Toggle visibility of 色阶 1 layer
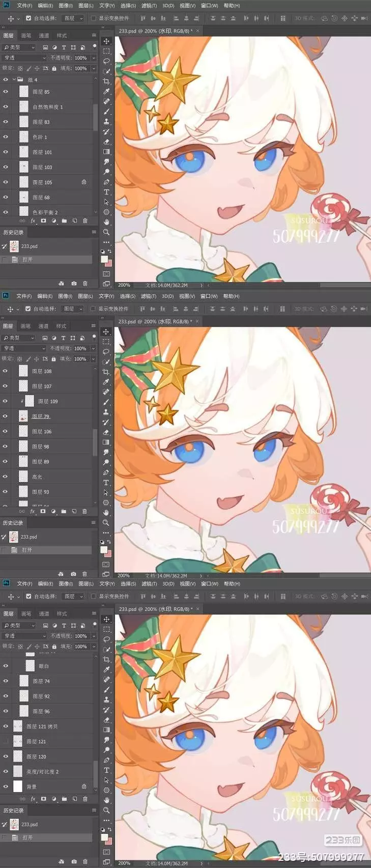Viewport: 371px width, 868px height. coord(6,137)
